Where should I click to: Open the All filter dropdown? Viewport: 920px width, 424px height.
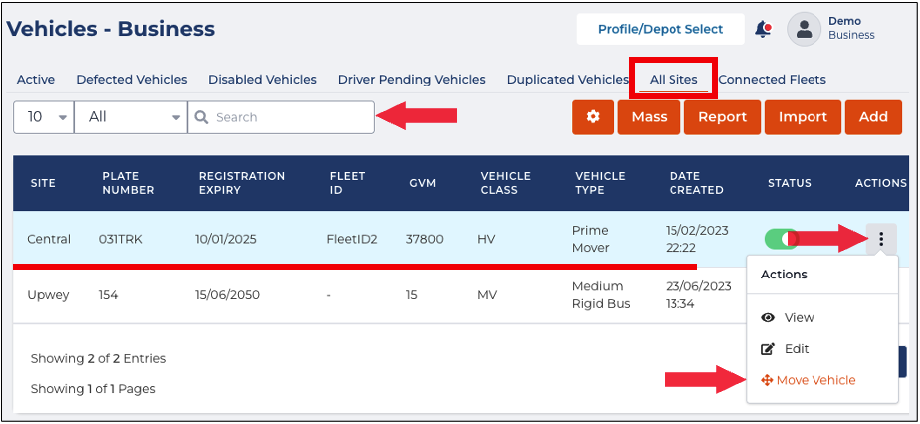(130, 117)
